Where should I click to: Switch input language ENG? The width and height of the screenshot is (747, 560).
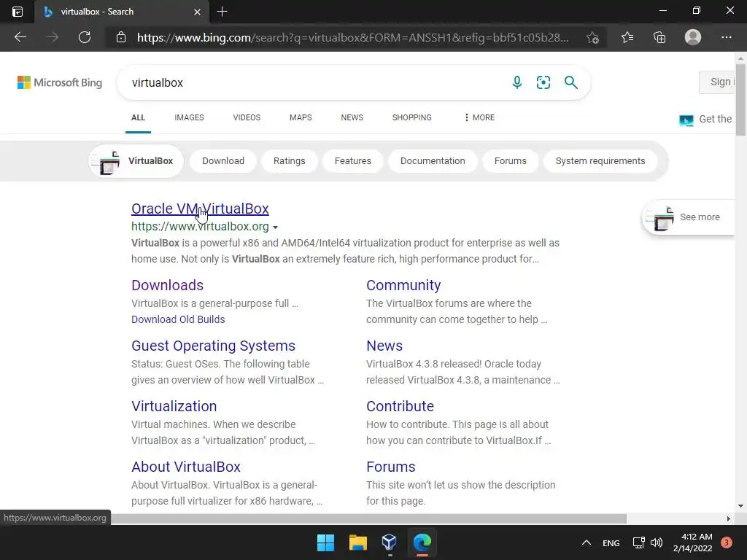coord(611,542)
